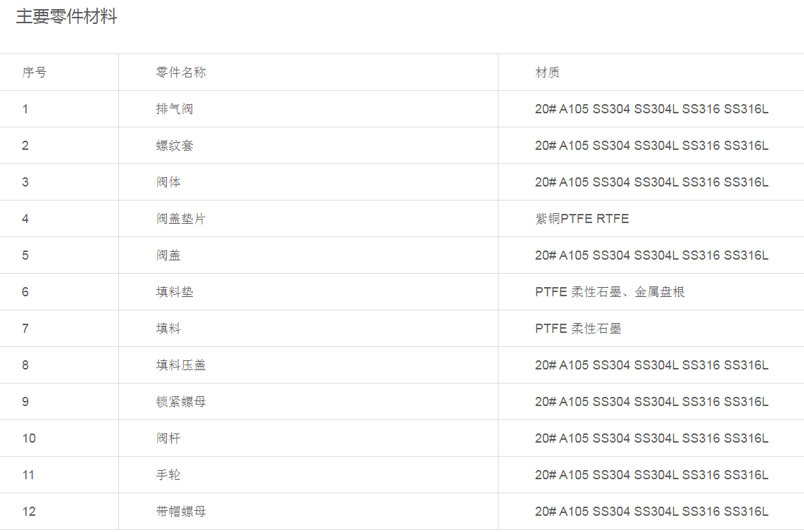Select the 填料压盖 part name cell
The height and width of the screenshot is (532, 804).
tap(181, 365)
